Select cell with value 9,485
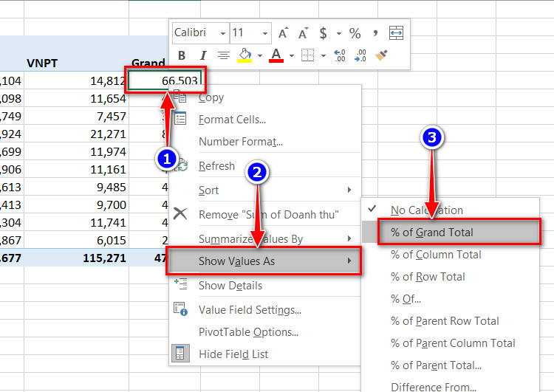554x392 pixels. [x=76, y=188]
